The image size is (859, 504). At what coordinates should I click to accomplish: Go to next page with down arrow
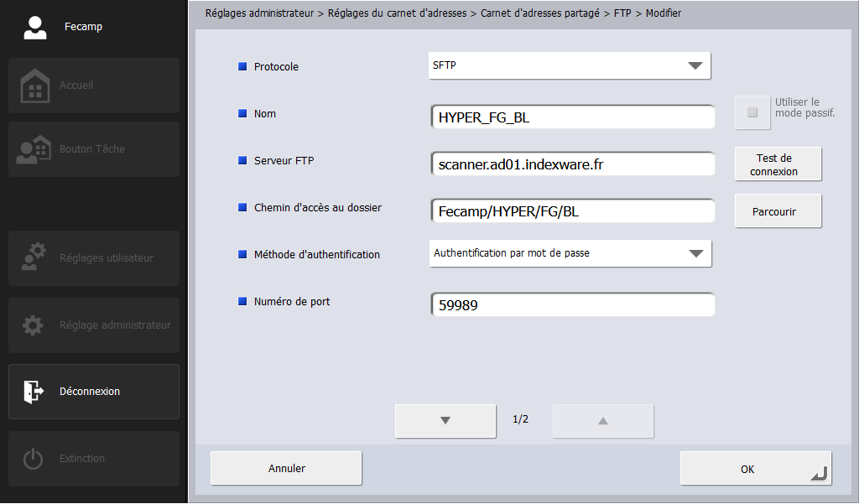pos(445,420)
